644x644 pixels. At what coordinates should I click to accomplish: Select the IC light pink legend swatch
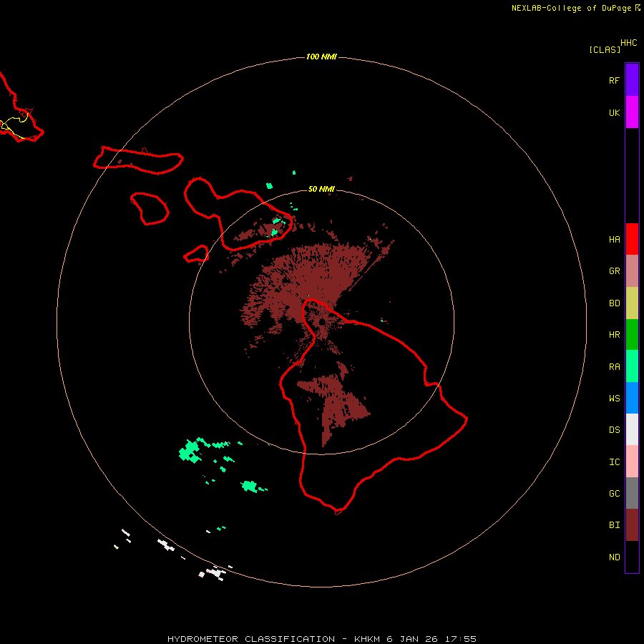[x=632, y=462]
